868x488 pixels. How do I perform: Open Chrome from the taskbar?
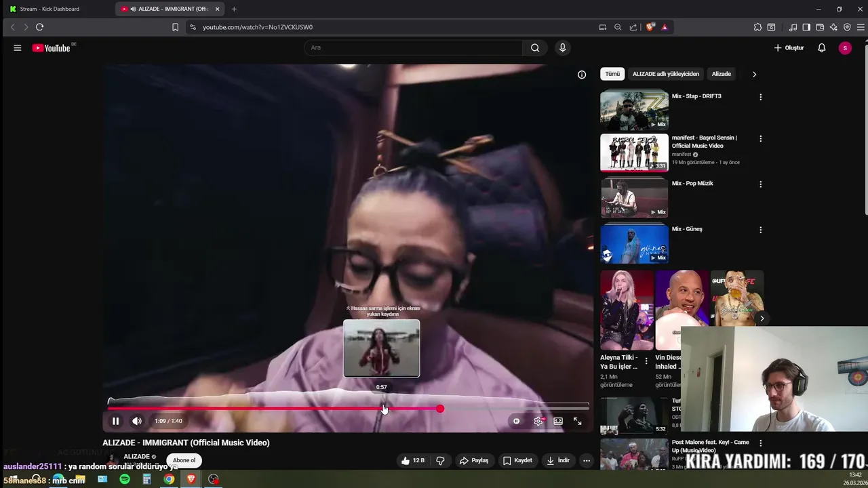tap(169, 479)
